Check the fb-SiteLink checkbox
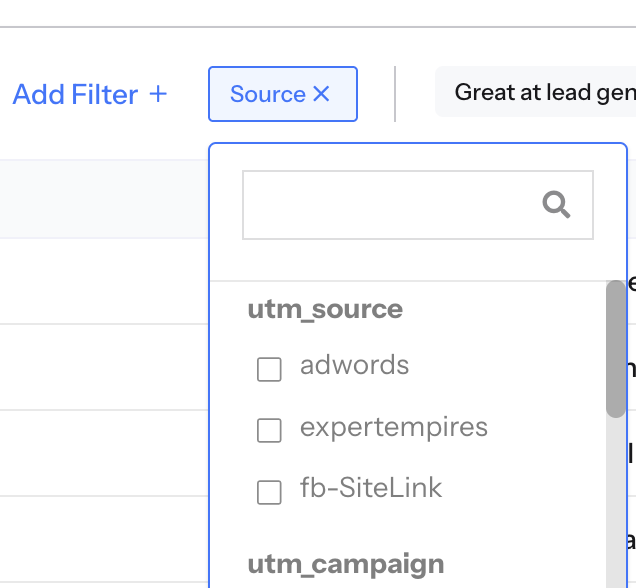 [269, 492]
